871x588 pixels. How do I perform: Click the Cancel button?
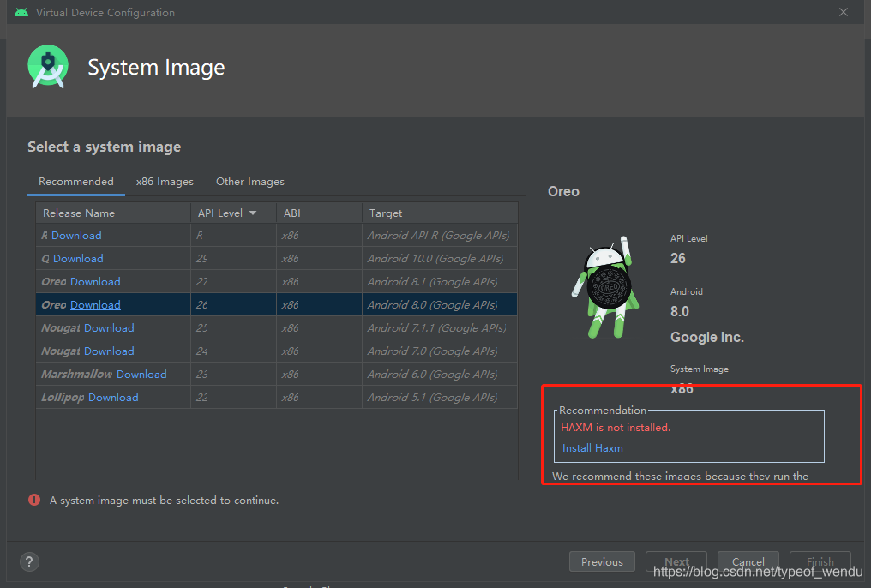click(748, 562)
